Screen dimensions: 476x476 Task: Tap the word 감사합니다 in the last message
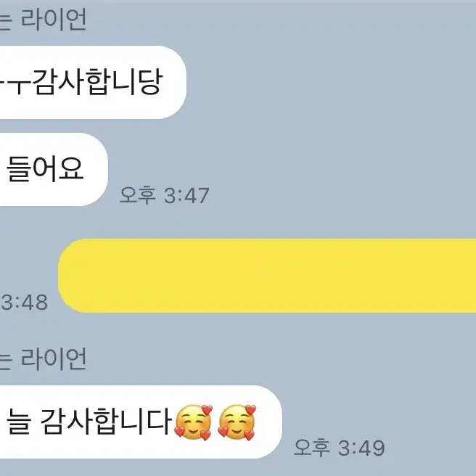pos(106,422)
